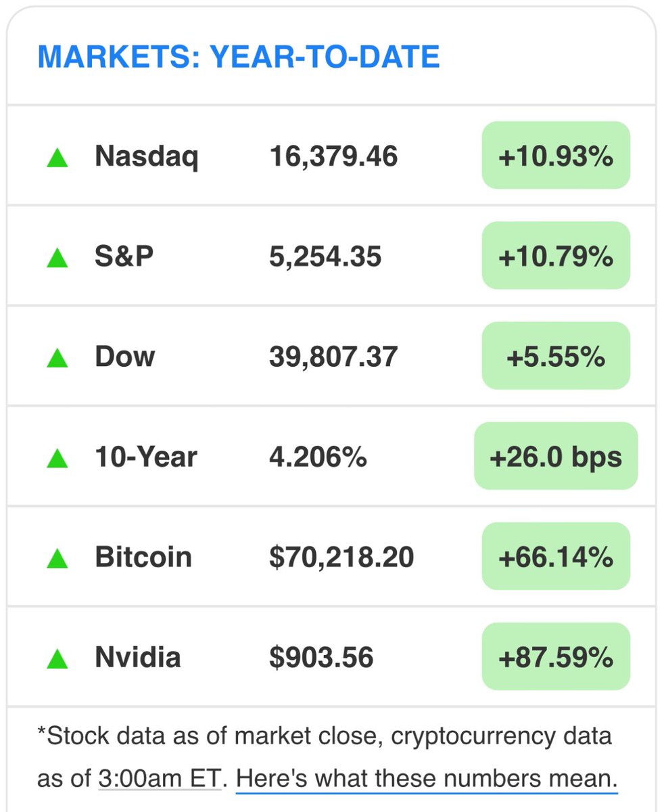Click the Markets: Year-To-Date heading
The image size is (664, 812).
pos(239,57)
